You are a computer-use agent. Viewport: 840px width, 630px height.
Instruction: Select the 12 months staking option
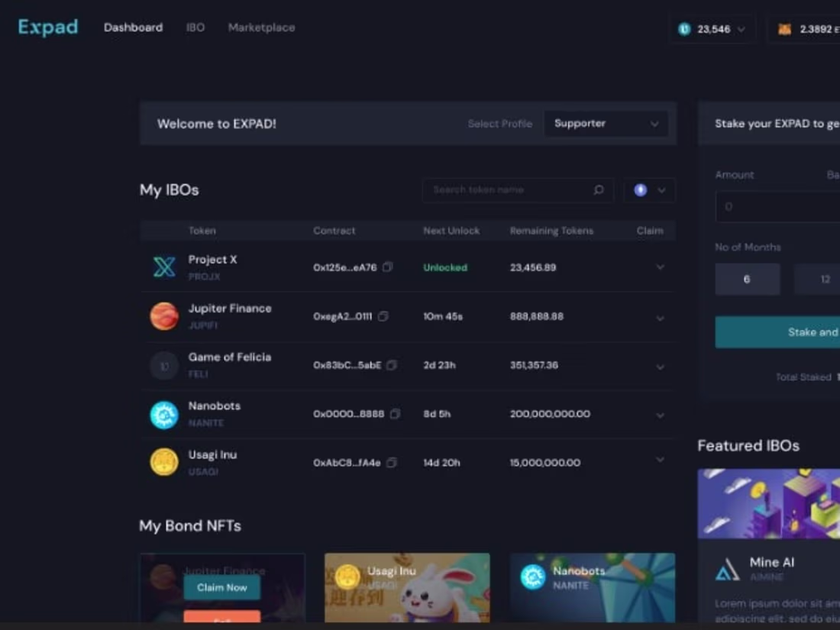tap(818, 279)
